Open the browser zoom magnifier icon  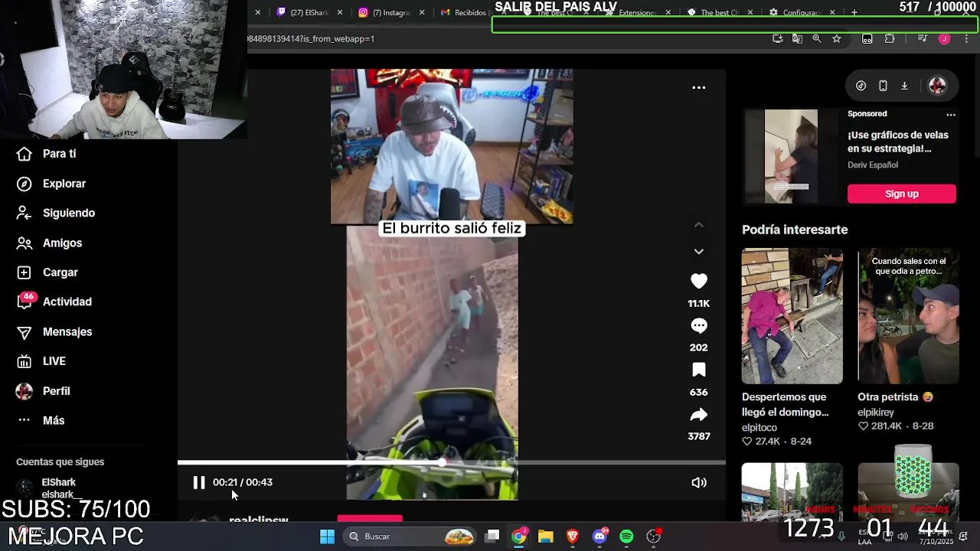click(x=816, y=38)
